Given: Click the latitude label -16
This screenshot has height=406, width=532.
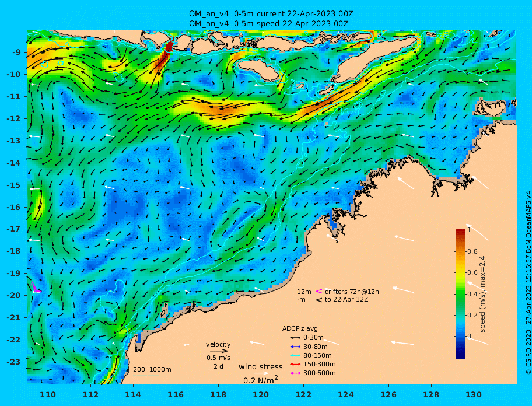Looking at the screenshot, I should point(14,207).
